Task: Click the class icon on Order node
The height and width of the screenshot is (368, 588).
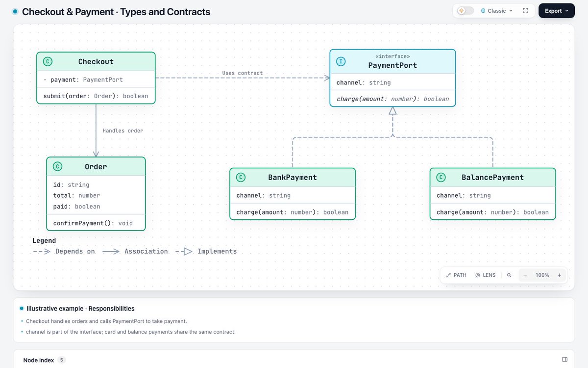Action: click(x=57, y=166)
